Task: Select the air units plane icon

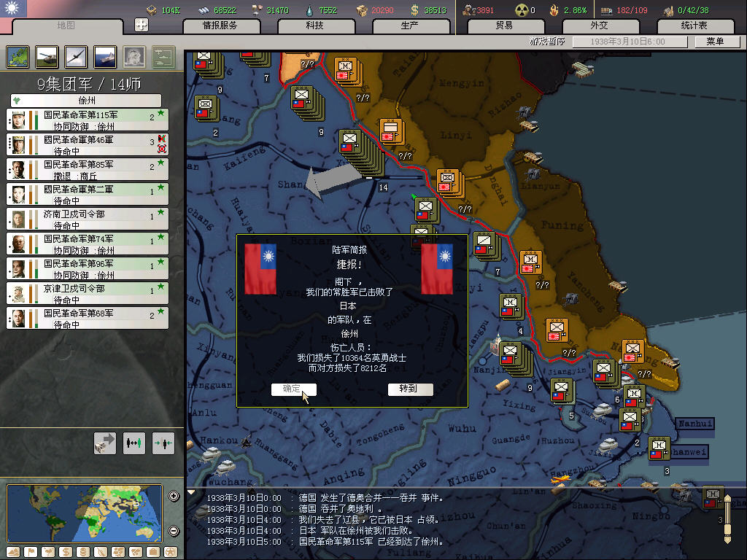Action: pyautogui.click(x=76, y=57)
